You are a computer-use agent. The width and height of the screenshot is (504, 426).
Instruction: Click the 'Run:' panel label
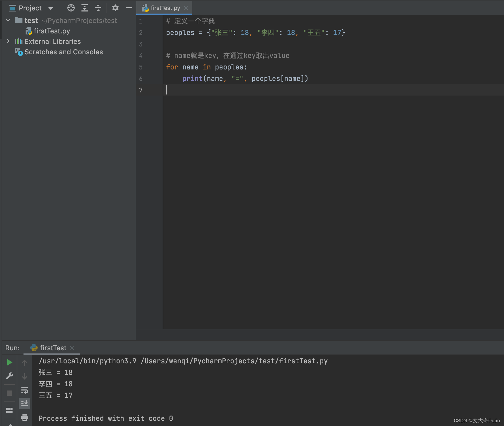[x=12, y=348]
